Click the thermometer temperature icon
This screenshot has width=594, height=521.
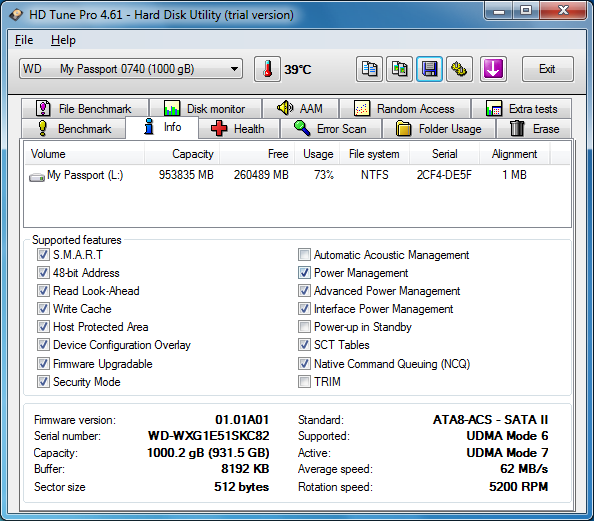[x=267, y=69]
